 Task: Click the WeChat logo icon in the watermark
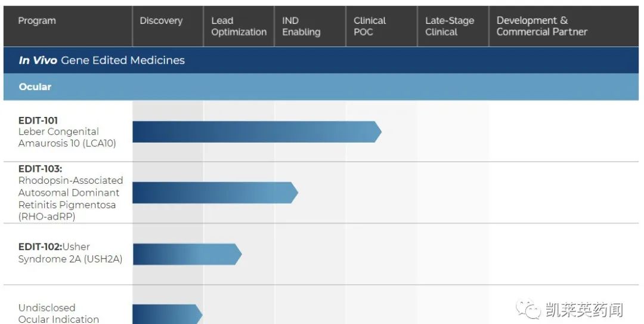click(529, 310)
